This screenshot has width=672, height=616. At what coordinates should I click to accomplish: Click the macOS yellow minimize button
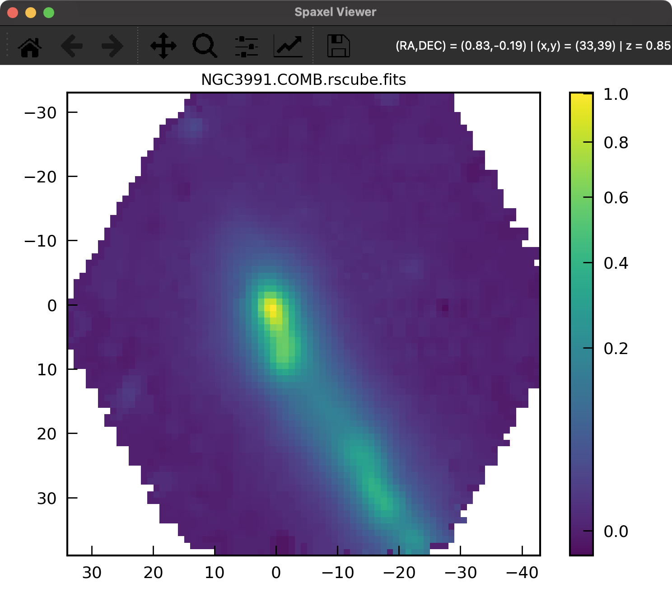pos(31,13)
